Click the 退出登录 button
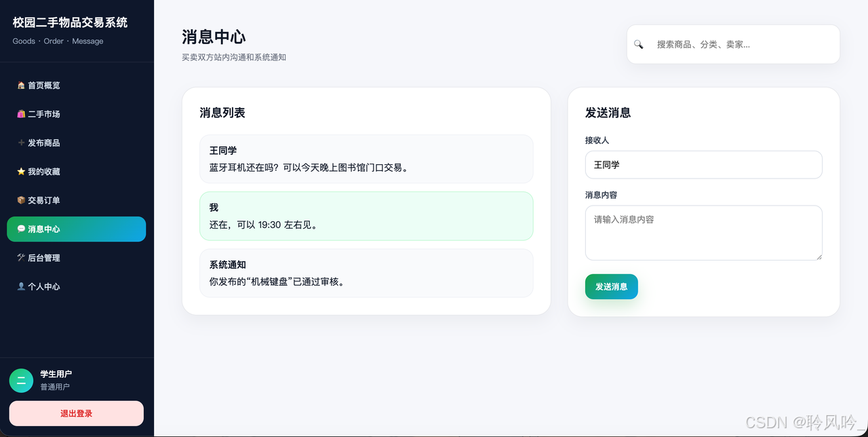Screen dimensions: 868x437 click(x=76, y=413)
